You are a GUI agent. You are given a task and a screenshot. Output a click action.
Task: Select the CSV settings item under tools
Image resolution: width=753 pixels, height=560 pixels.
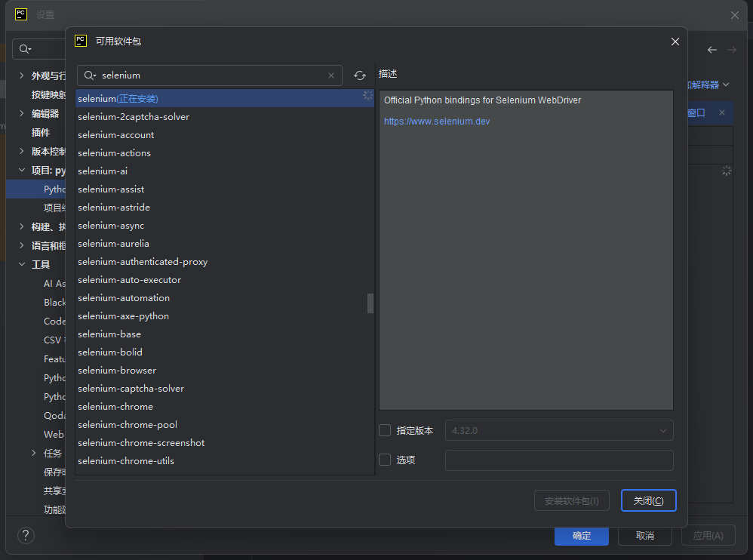pos(54,340)
